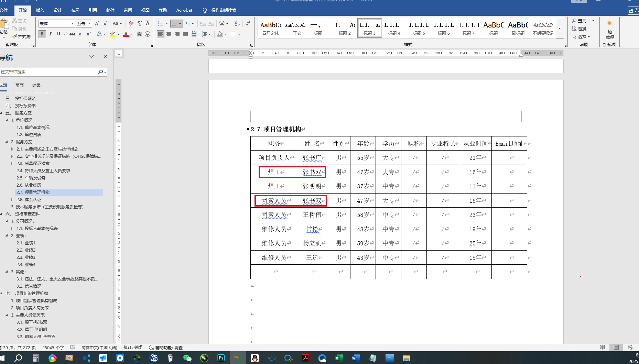Go to 2.4. 特种人员及施工人员要求 heading
639x364 pixels.
[x=43, y=170]
